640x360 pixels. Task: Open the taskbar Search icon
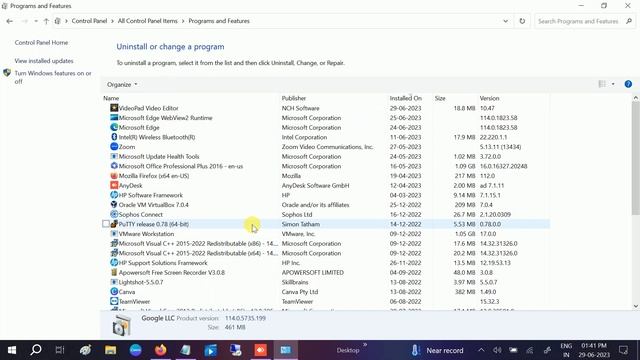pyautogui.click(x=36, y=350)
